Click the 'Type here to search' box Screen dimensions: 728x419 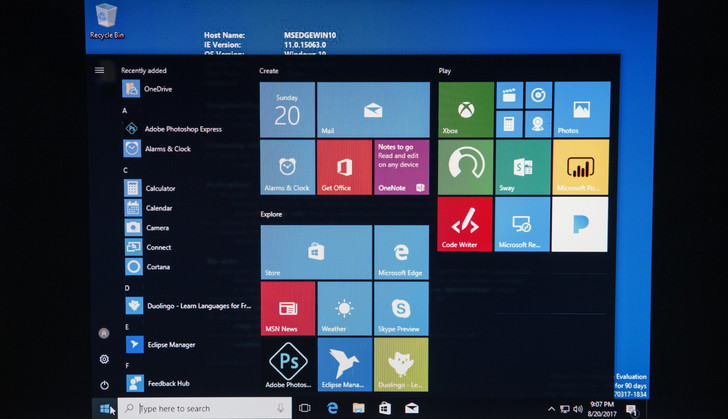coord(205,408)
